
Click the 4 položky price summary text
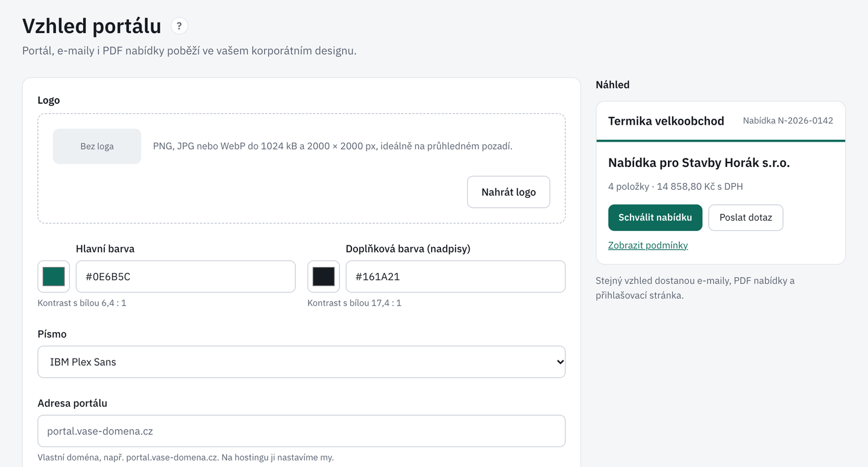676,186
